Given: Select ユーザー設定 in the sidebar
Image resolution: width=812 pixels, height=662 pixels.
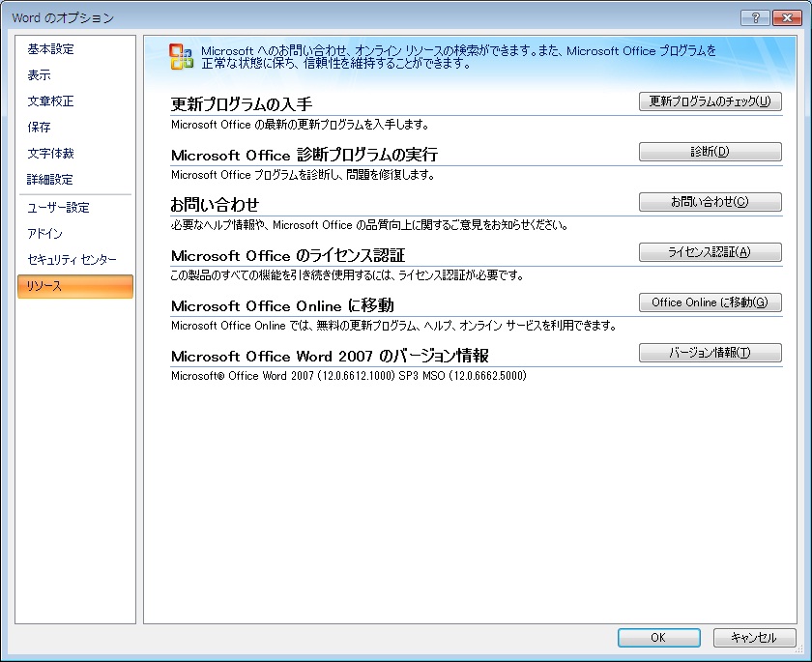Looking at the screenshot, I should point(58,208).
